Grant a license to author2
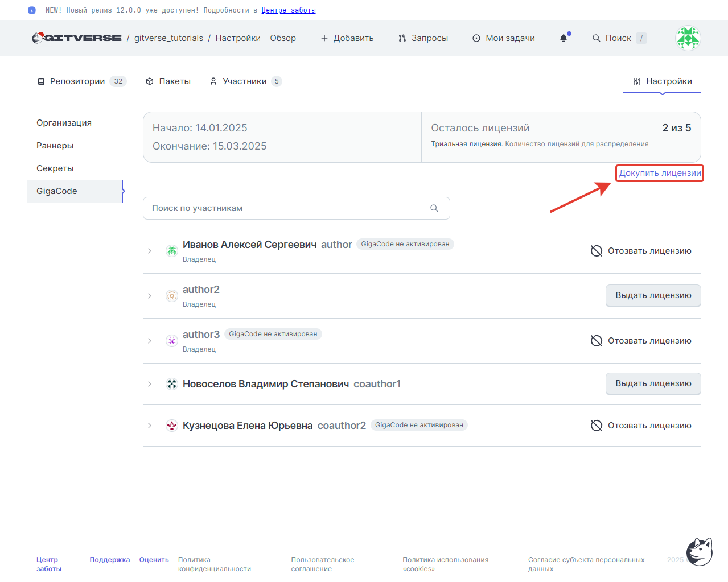728x582 pixels. click(x=653, y=295)
